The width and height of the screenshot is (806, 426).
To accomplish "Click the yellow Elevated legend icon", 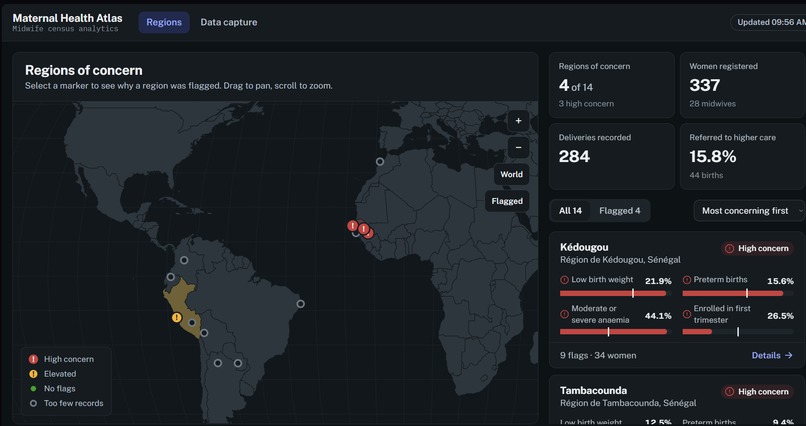I will click(x=33, y=374).
